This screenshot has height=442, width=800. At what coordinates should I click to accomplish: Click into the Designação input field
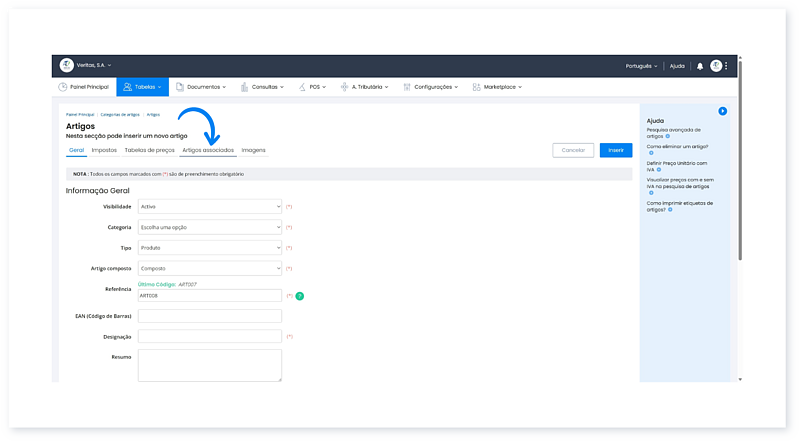pyautogui.click(x=210, y=337)
